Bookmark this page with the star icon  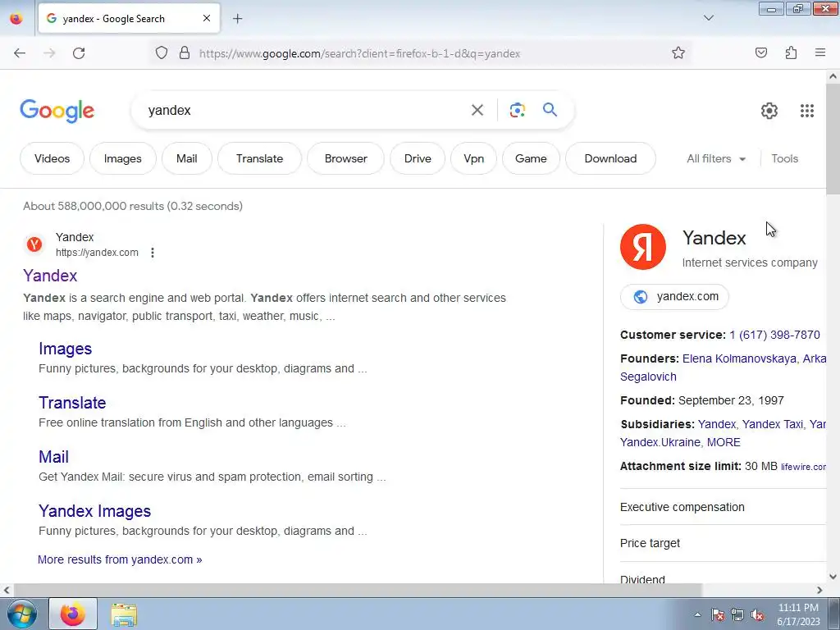(x=678, y=53)
